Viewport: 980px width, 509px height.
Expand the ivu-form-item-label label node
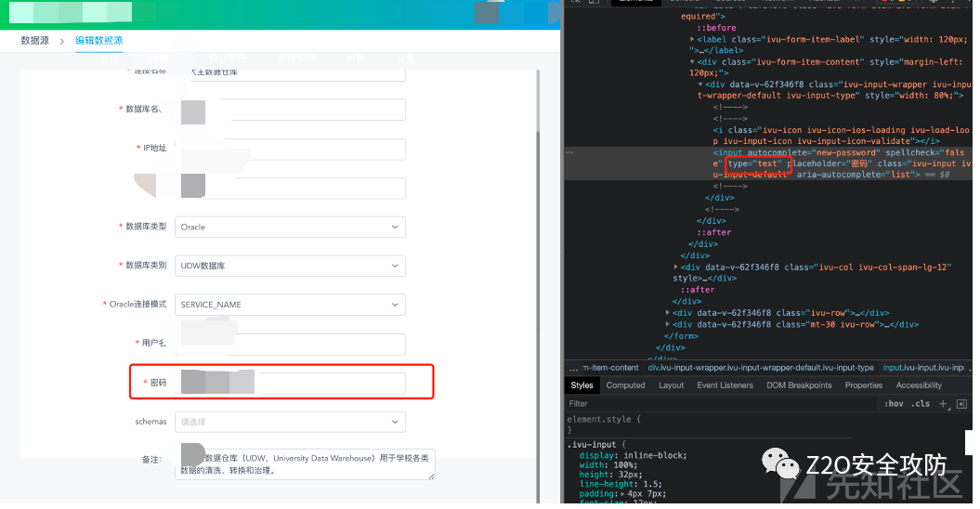pos(692,39)
